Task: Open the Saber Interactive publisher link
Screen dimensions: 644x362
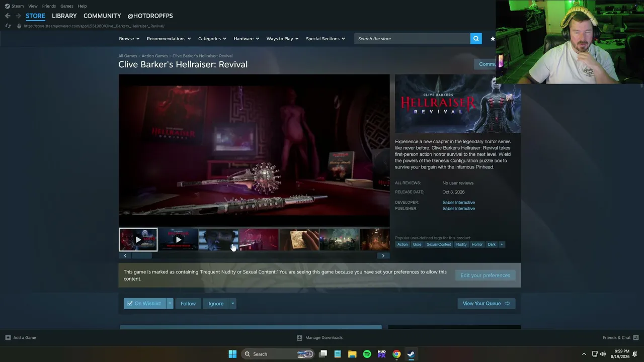Action: 458,209
